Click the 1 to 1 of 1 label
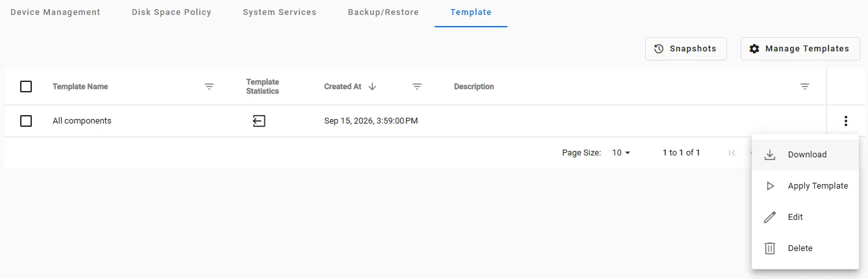This screenshot has height=279, width=868. point(682,153)
